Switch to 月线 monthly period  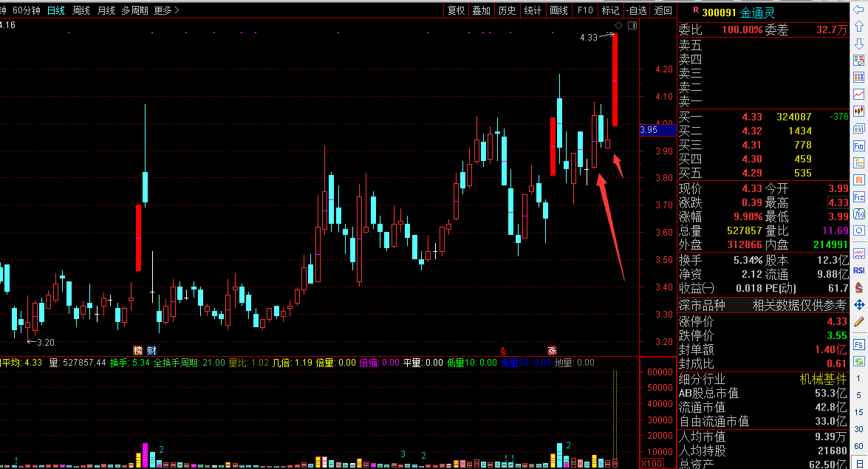106,10
